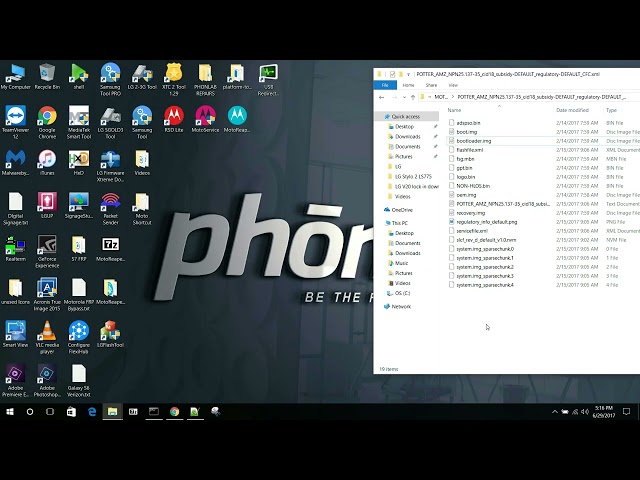Open the volume control in tray

click(x=585, y=412)
